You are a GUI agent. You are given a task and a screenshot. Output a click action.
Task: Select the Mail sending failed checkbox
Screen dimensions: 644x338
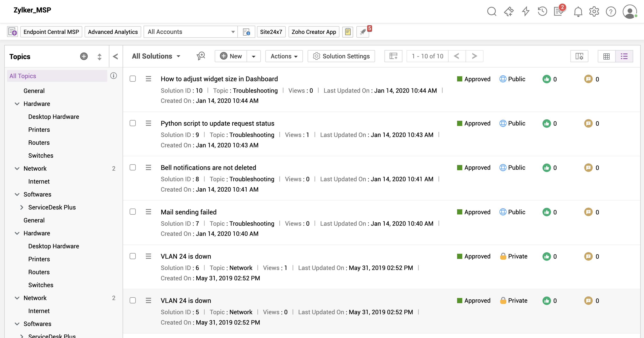click(x=133, y=212)
